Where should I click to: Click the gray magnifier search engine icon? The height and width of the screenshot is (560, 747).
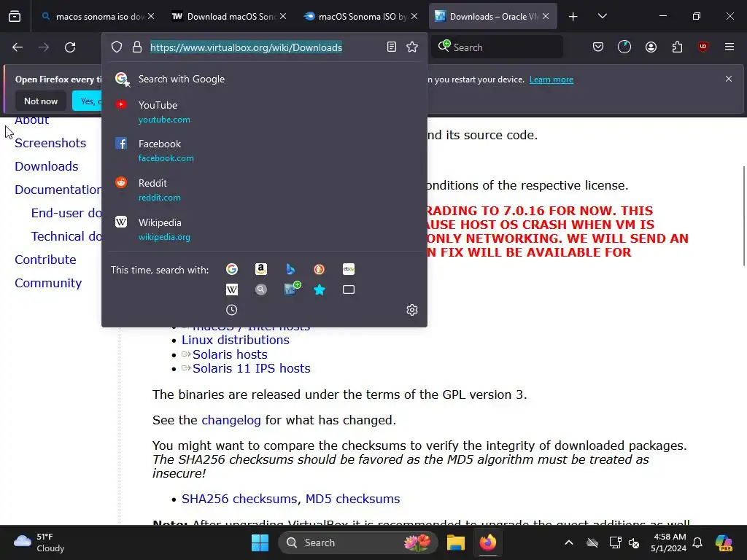pos(261,289)
